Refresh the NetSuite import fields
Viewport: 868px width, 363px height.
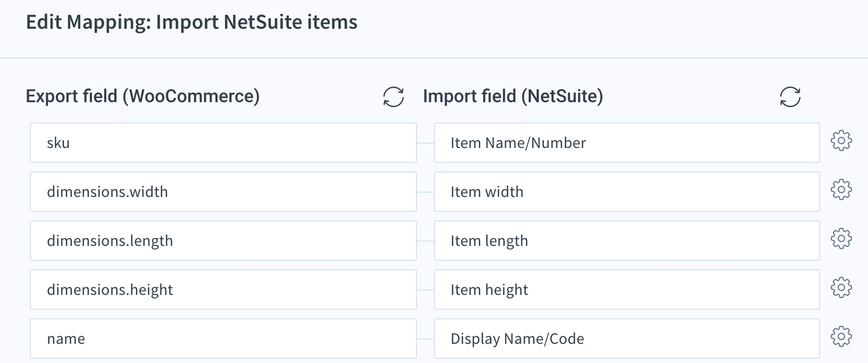pyautogui.click(x=790, y=97)
